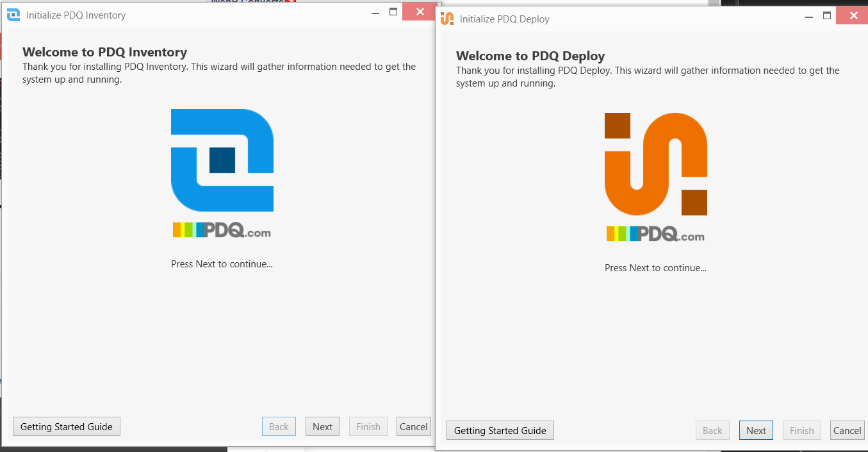Click the Back button in PDQ Inventory

point(279,426)
